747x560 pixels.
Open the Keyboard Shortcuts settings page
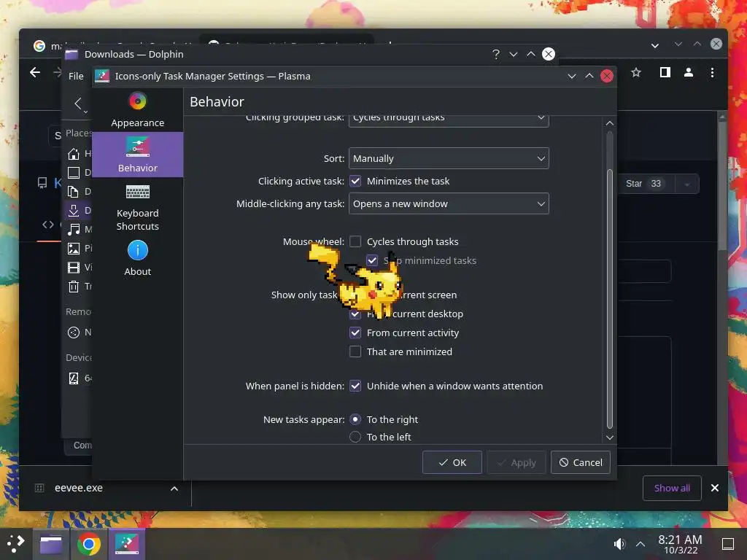(x=137, y=208)
